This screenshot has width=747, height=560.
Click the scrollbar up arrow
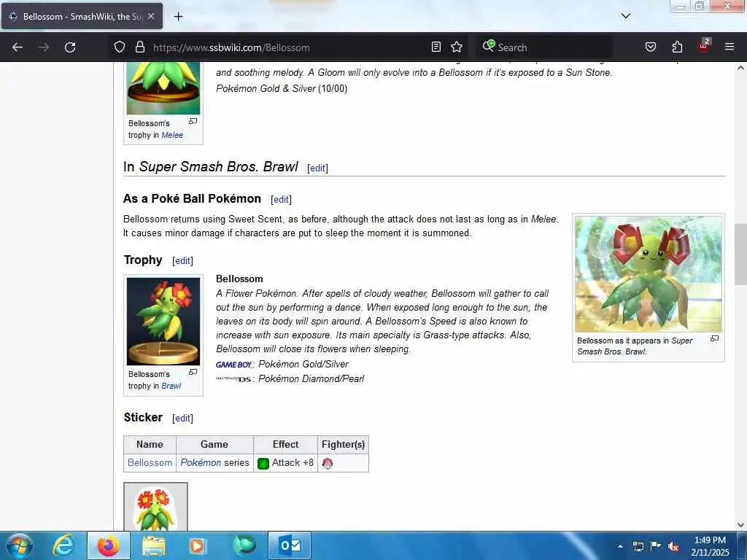coord(740,68)
